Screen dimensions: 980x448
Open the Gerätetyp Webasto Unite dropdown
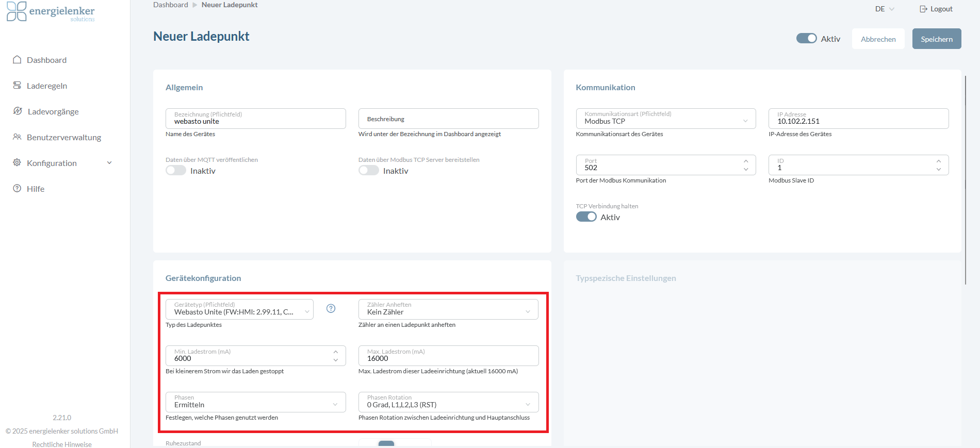239,309
